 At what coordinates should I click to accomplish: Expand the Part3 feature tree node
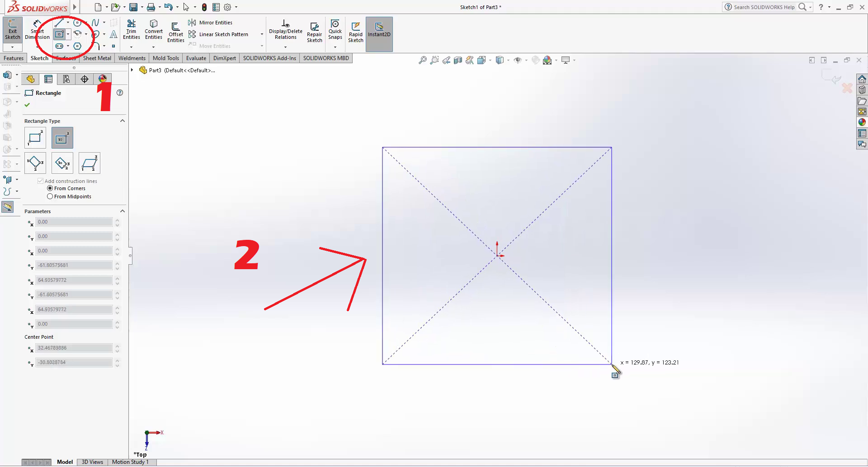[132, 70]
